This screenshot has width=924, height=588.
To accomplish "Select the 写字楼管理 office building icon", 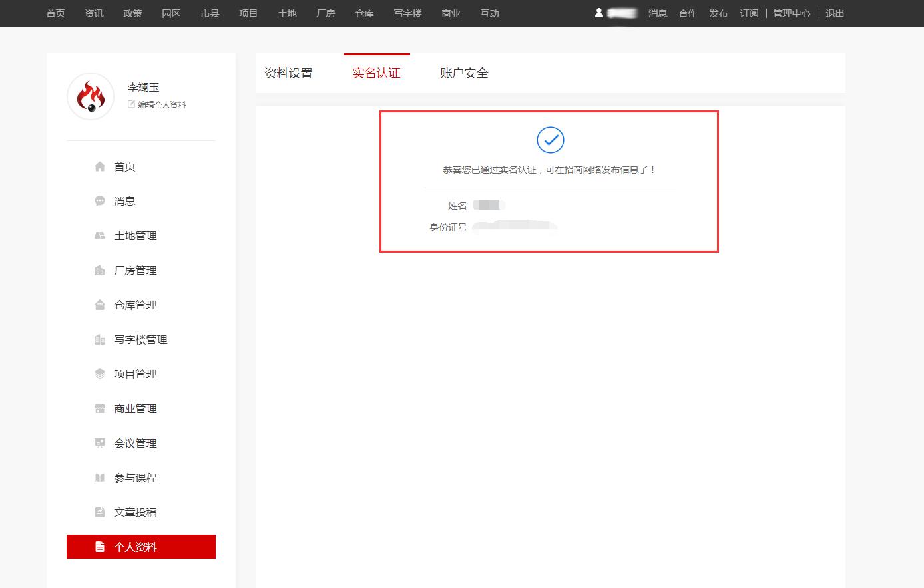I will [100, 339].
